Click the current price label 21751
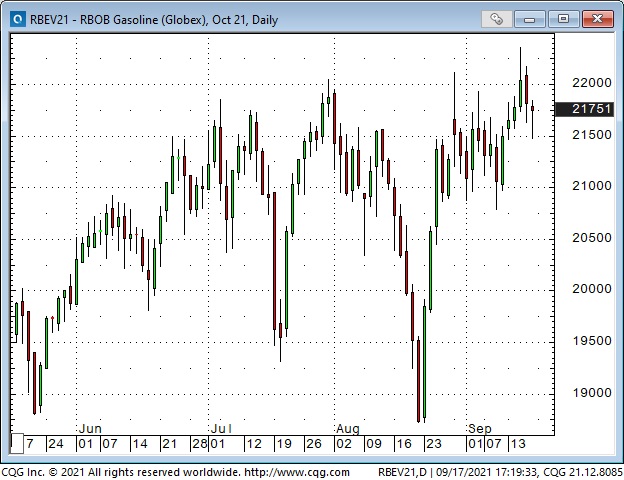This screenshot has height=480, width=624. click(x=585, y=109)
